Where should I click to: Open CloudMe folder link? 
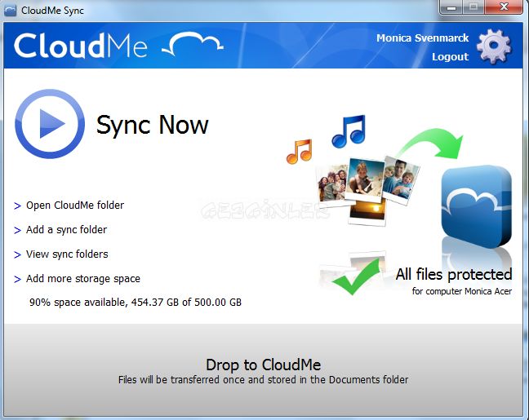(75, 206)
